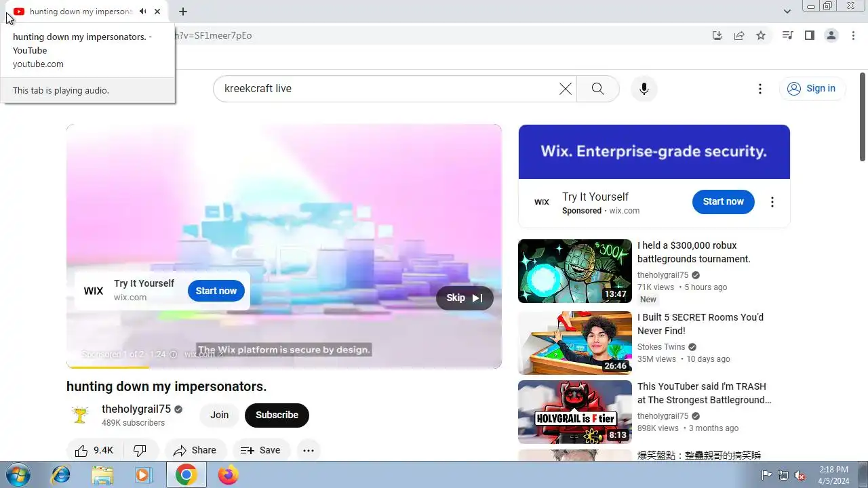Open sidebar Wix ad options menu
This screenshot has width=868, height=488.
point(772,202)
